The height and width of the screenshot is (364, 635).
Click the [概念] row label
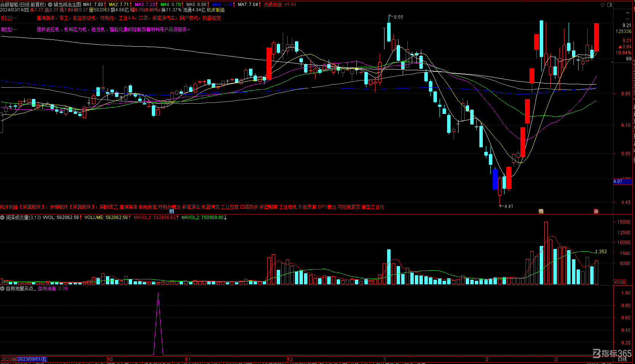point(8,29)
